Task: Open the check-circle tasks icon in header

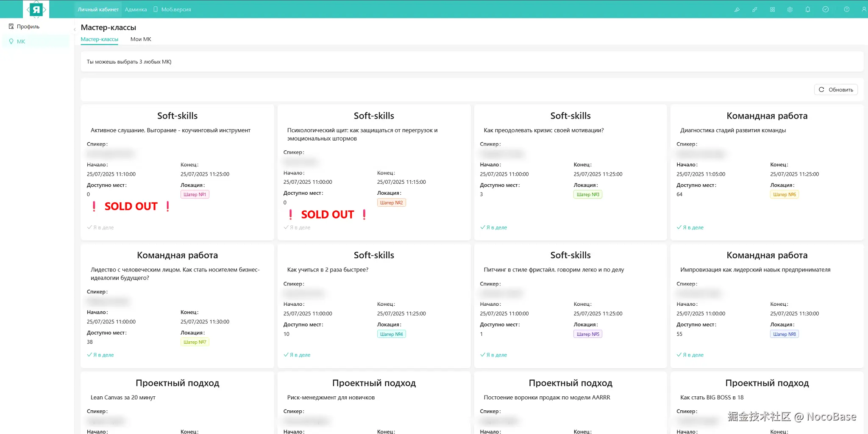Action: (x=826, y=9)
